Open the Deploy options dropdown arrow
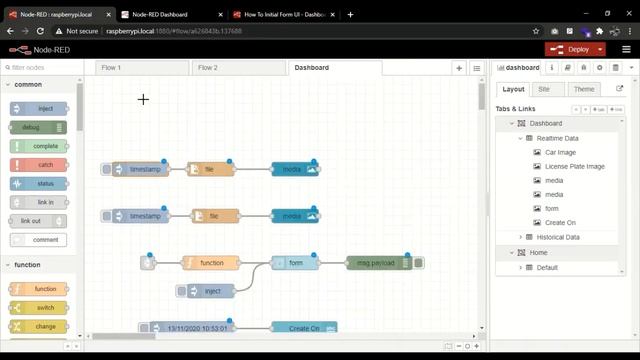This screenshot has width=640, height=360. (600, 50)
